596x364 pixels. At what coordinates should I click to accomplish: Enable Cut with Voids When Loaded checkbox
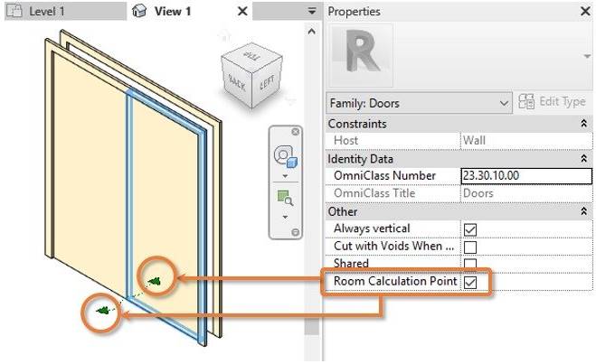pyautogui.click(x=470, y=247)
